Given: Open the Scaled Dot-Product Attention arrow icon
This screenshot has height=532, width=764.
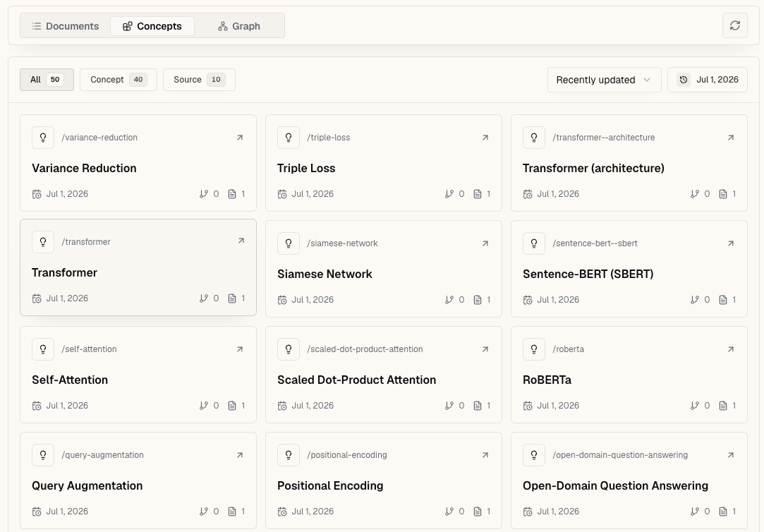Looking at the screenshot, I should pos(485,349).
